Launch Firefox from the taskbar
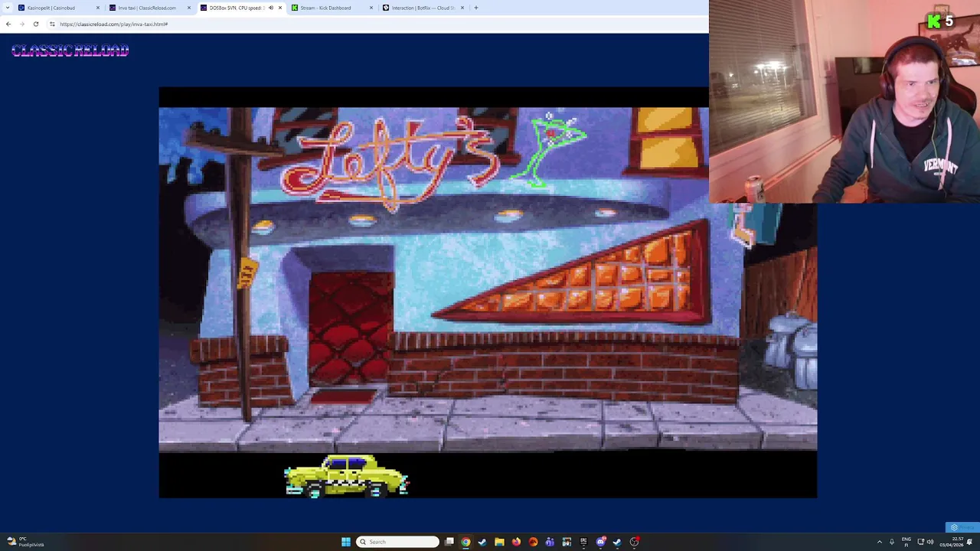This screenshot has height=551, width=980. tap(516, 542)
